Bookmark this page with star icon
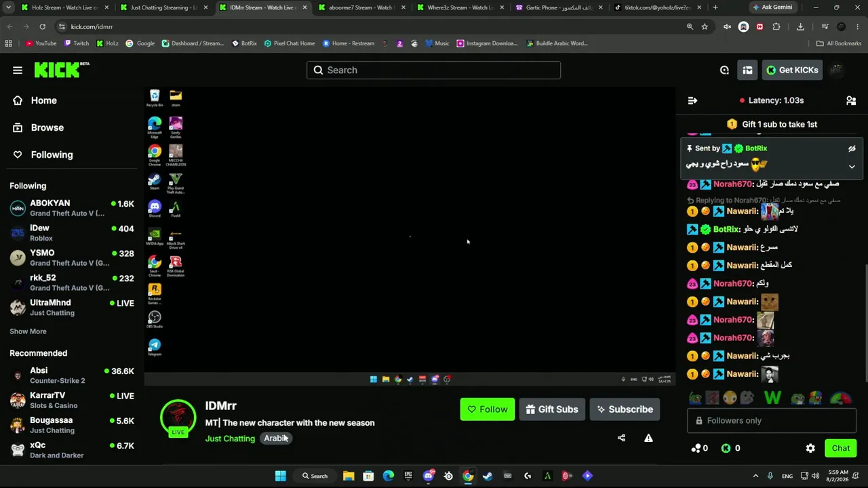Viewport: 868px width, 488px height. 705,26
